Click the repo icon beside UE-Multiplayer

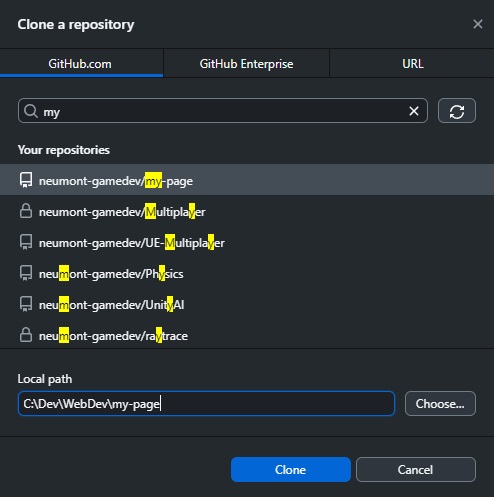click(26, 242)
